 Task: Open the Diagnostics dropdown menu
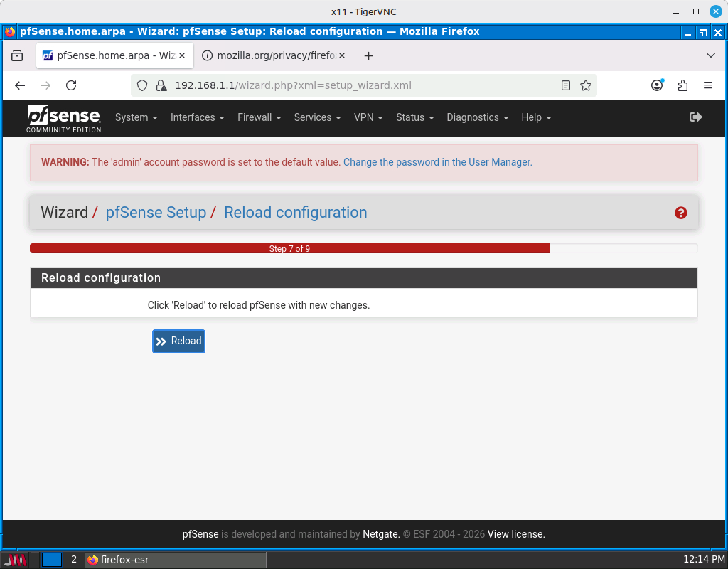point(477,117)
